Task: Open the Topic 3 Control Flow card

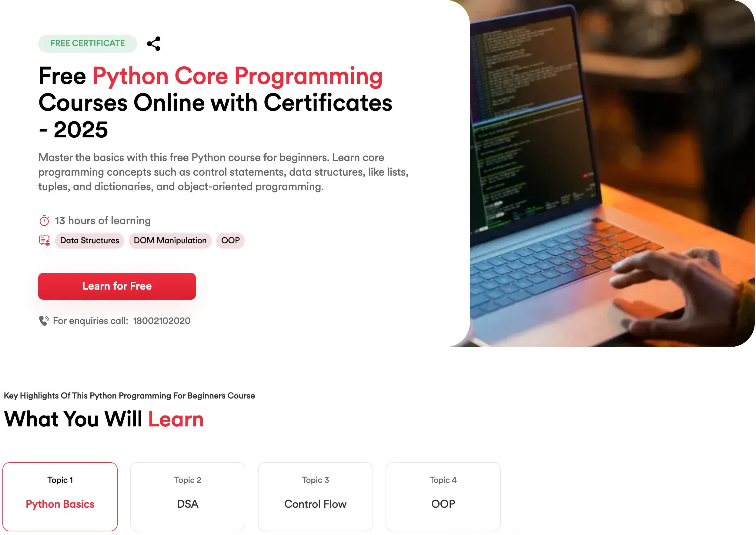Action: (315, 496)
